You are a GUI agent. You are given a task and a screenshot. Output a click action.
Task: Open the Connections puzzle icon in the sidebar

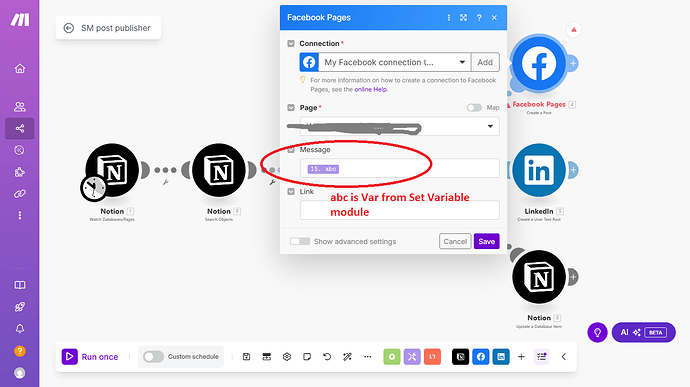pyautogui.click(x=20, y=172)
